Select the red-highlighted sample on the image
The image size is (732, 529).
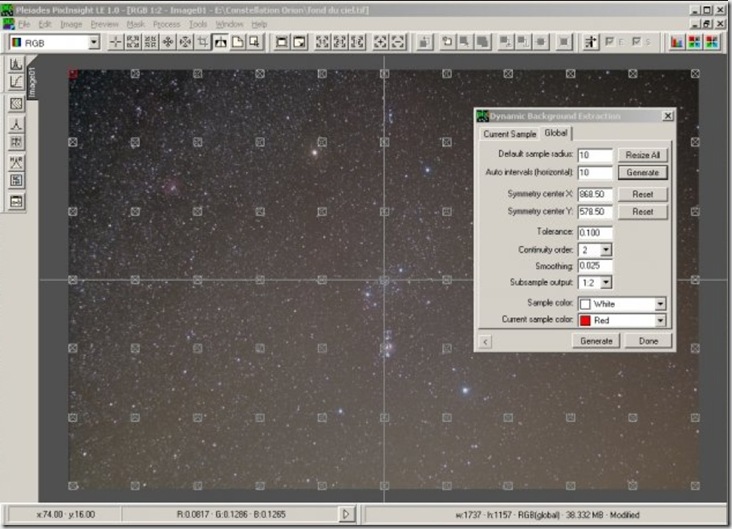pyautogui.click(x=73, y=73)
